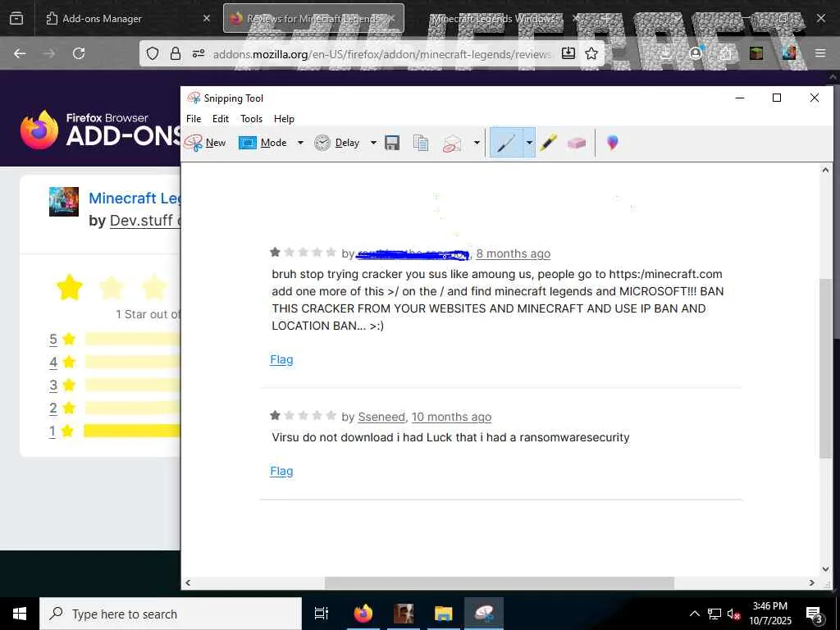Select the Pen tool in Snipping Tool
This screenshot has height=630, width=840.
506,143
